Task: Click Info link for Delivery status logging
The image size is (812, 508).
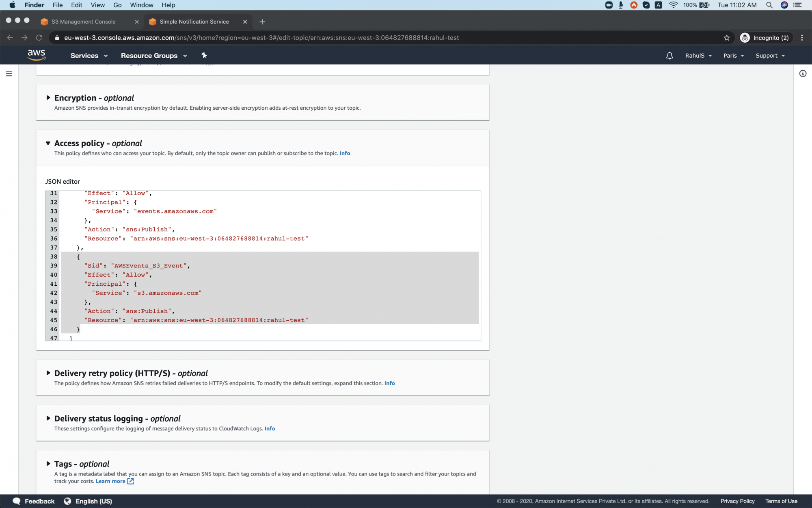Action: pyautogui.click(x=270, y=428)
